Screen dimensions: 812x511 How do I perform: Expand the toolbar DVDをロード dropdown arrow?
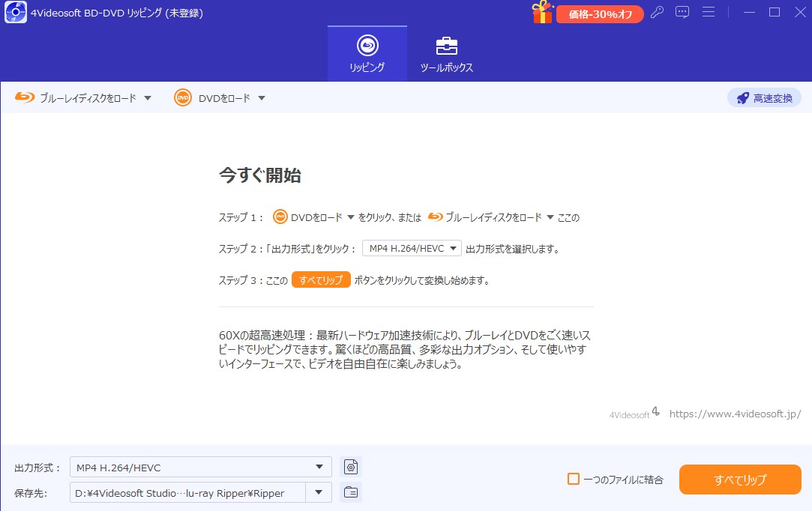262,98
